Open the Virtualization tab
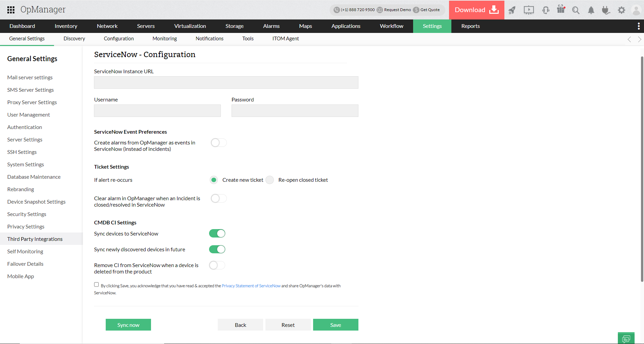644x344 pixels. tap(190, 26)
